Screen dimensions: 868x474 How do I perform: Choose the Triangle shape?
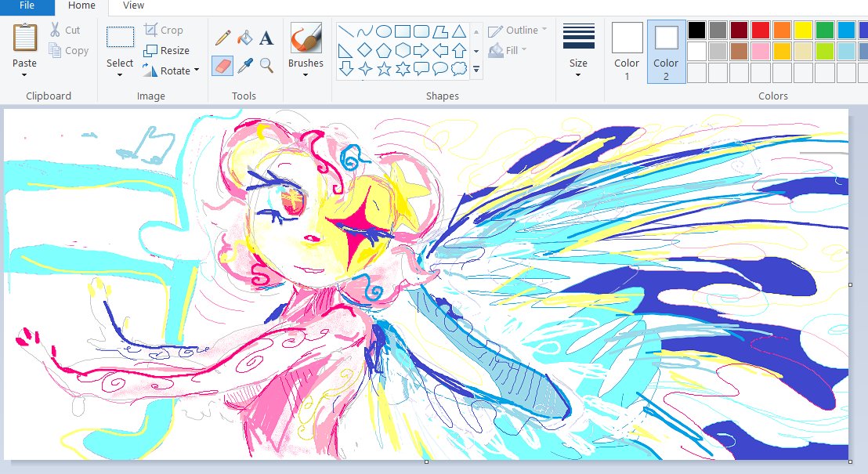click(459, 31)
